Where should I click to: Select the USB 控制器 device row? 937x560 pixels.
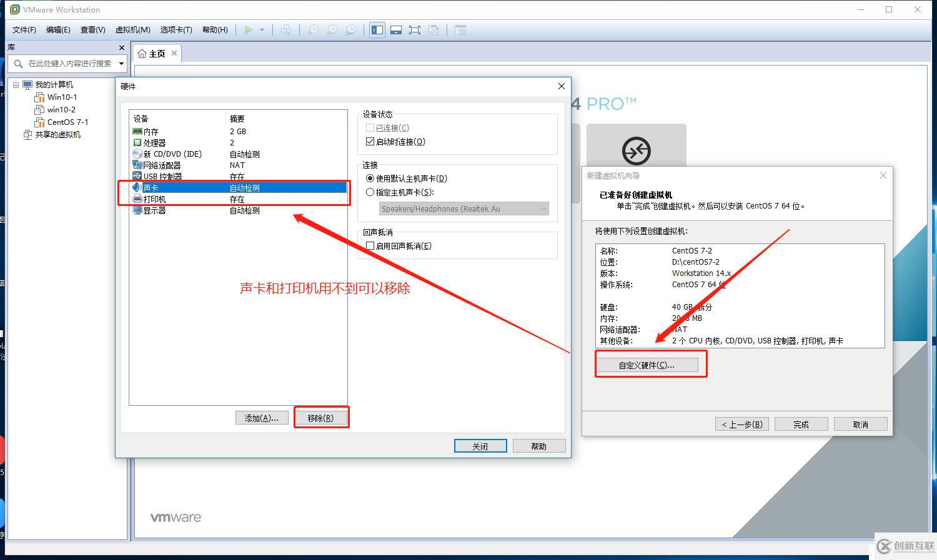(x=238, y=176)
